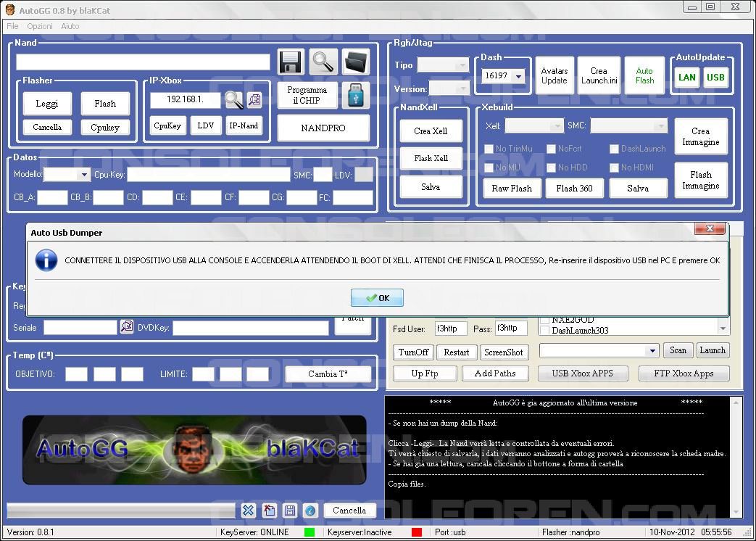Image resolution: width=756 pixels, height=541 pixels.
Task: Enable the DashLaunch303 checkbox
Action: point(545,331)
